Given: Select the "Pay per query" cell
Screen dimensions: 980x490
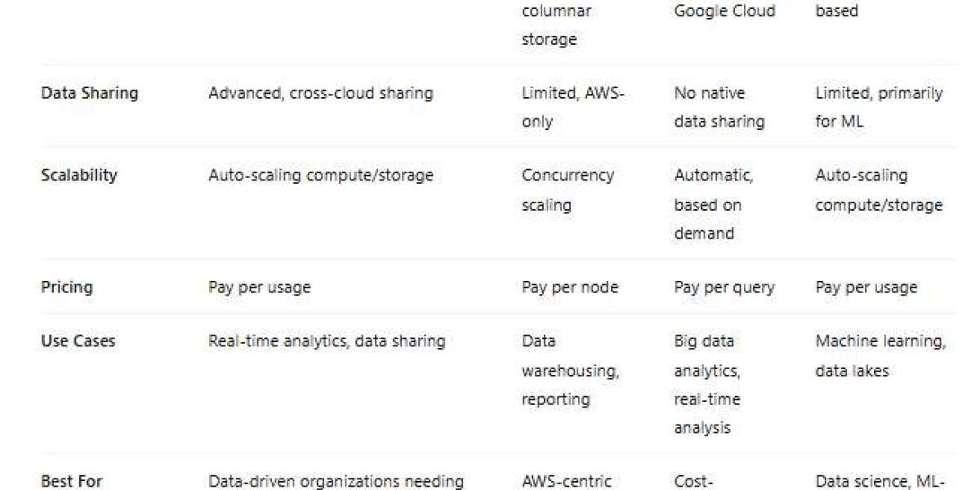Looking at the screenshot, I should (724, 287).
